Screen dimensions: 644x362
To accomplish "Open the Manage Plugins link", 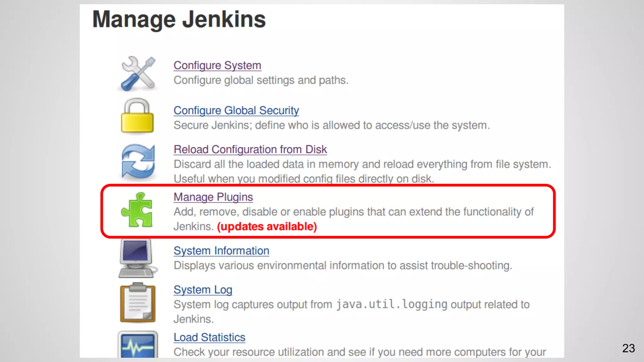I will (x=213, y=197).
